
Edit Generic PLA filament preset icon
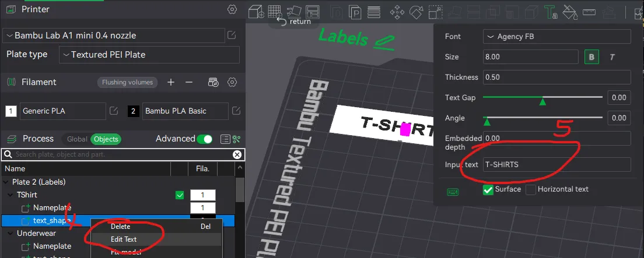tap(114, 111)
